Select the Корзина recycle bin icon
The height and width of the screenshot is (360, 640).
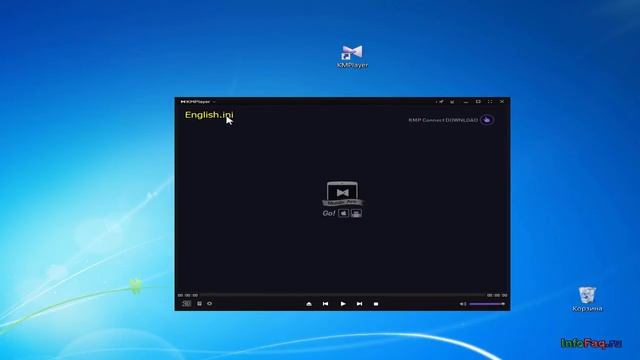tap(587, 299)
